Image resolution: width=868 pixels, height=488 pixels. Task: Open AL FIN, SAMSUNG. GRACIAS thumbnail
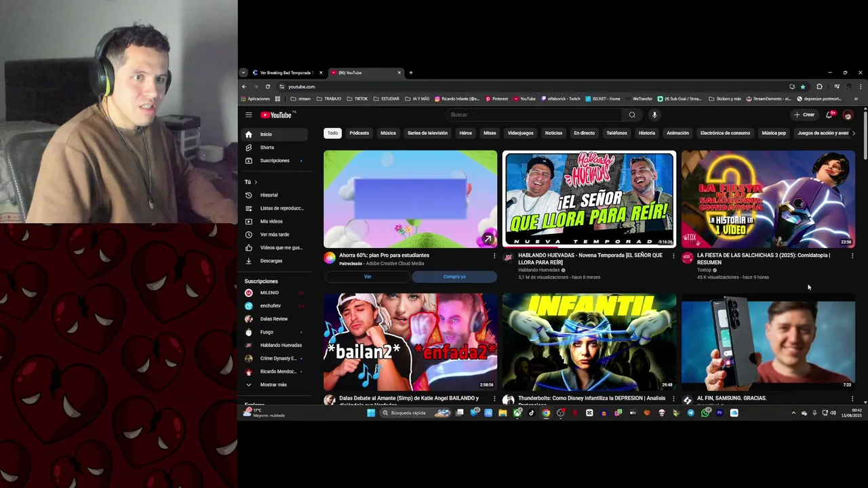click(x=768, y=342)
